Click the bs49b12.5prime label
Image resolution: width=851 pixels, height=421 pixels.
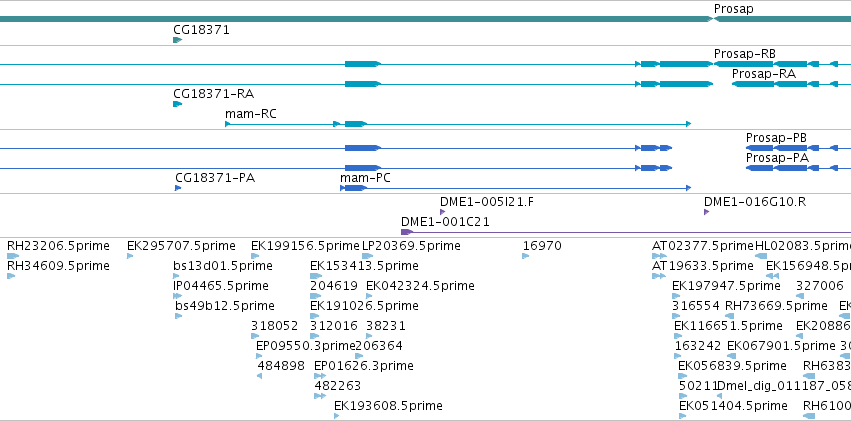[225, 306]
